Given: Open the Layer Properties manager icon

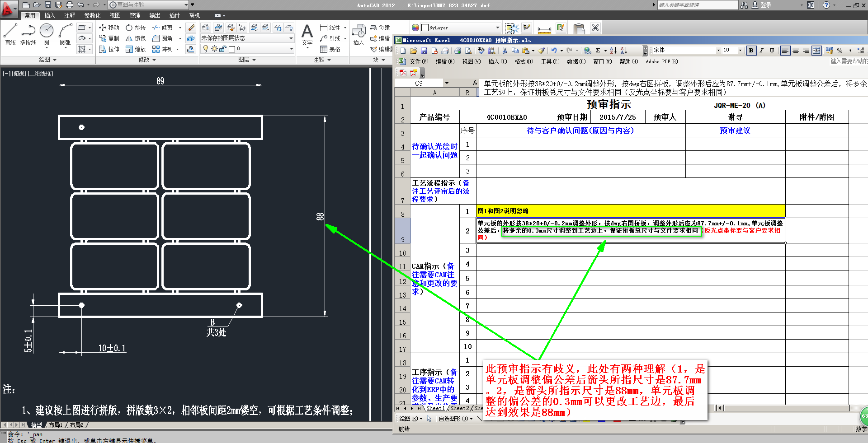Looking at the screenshot, I should tap(206, 28).
